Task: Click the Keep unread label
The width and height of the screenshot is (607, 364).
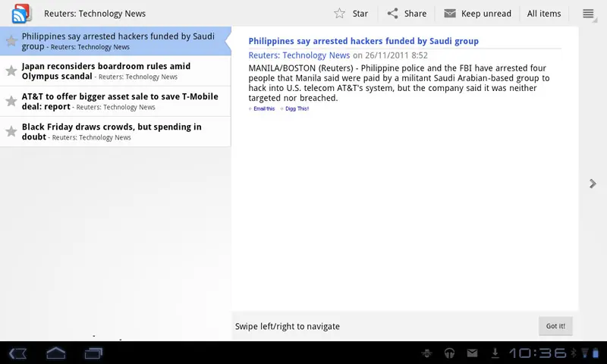Action: 486,14
